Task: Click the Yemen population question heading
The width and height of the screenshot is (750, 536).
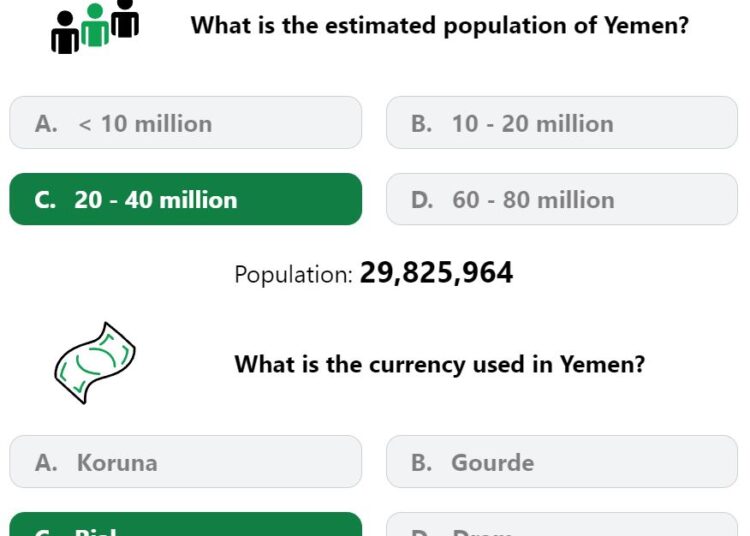Action: [x=440, y=25]
